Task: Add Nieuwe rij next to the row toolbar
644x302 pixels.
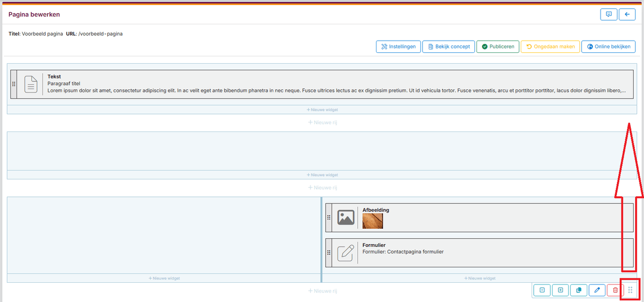Action: tap(323, 291)
